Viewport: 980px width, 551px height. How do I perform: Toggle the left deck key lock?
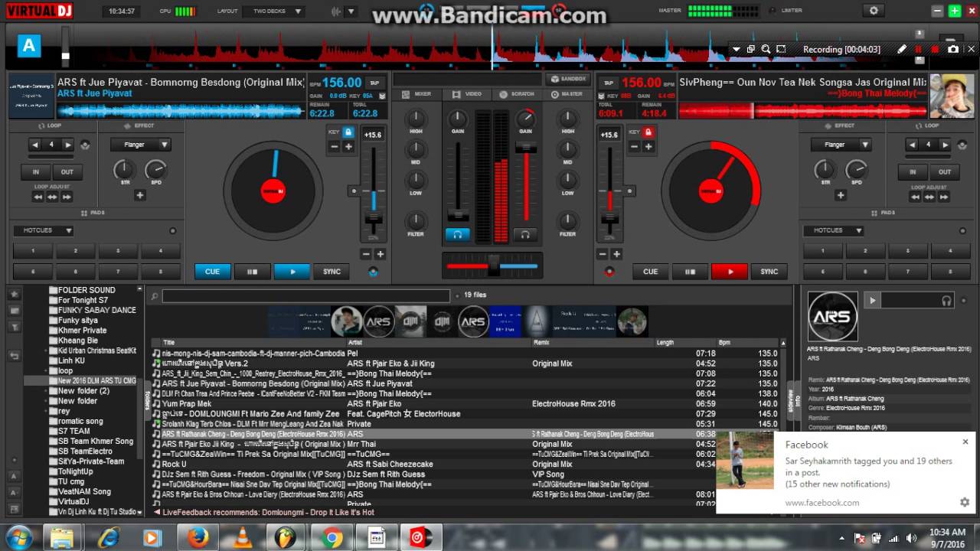[348, 132]
